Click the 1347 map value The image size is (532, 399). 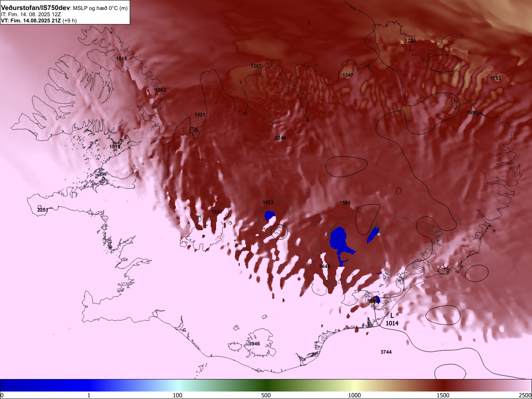point(348,75)
